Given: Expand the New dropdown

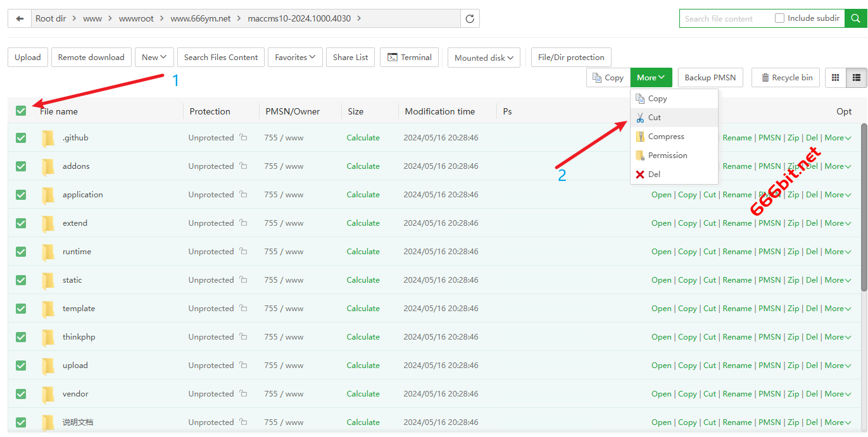Looking at the screenshot, I should point(154,58).
